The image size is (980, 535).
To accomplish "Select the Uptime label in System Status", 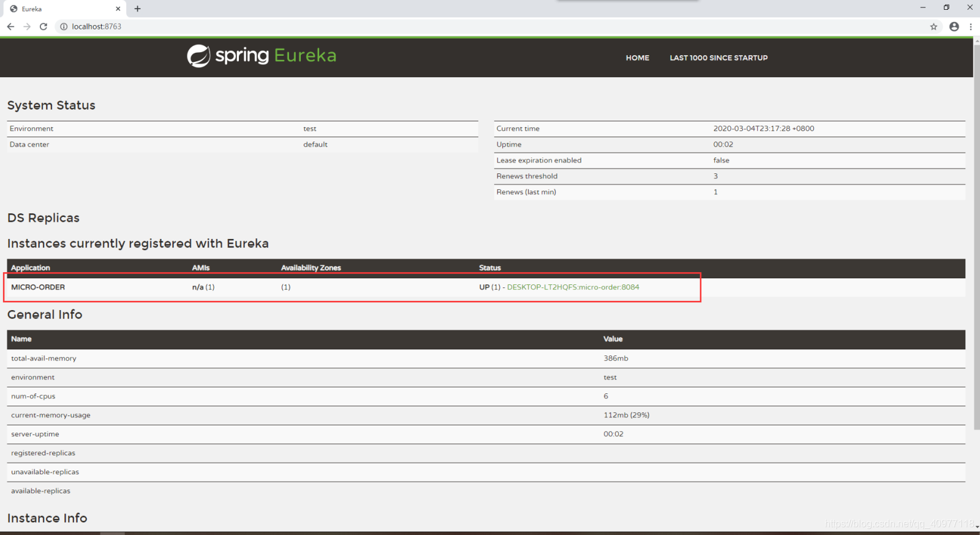I will point(509,145).
